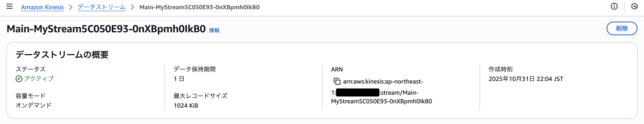Open the 情報 link beside stream title
The height and width of the screenshot is (124, 644).
point(214,30)
